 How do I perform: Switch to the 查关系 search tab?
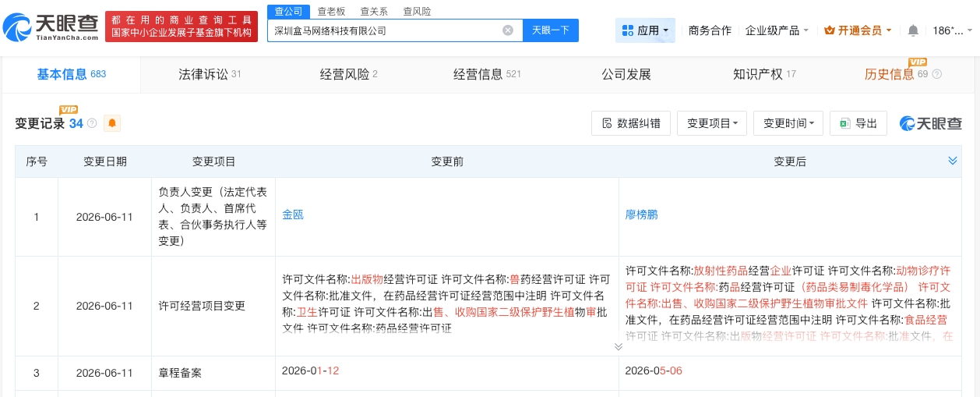[374, 12]
